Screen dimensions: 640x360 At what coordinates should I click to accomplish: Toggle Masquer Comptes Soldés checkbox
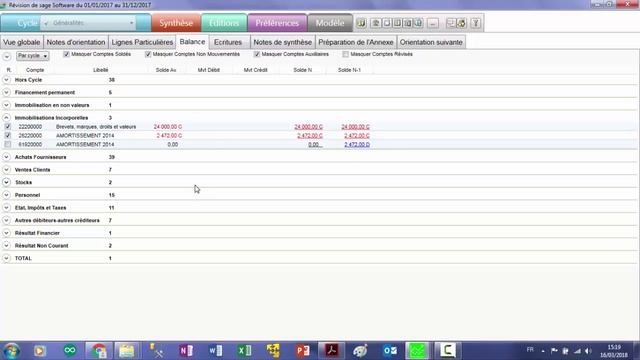[x=66, y=54]
